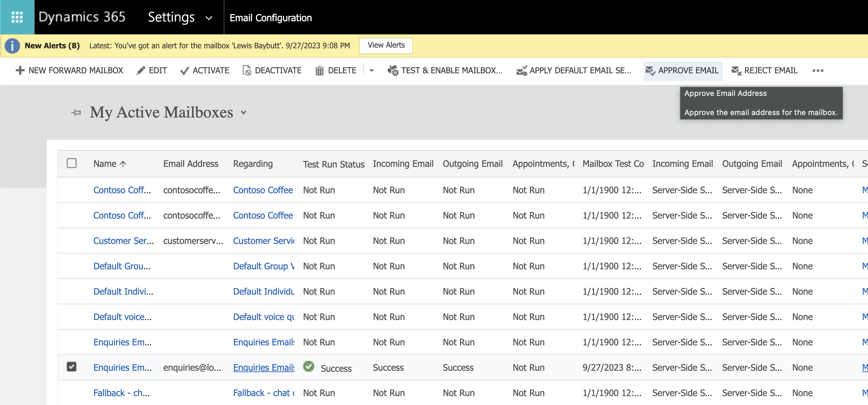Click the New Forward Mailbox plus icon
This screenshot has height=405, width=868.
click(x=20, y=70)
